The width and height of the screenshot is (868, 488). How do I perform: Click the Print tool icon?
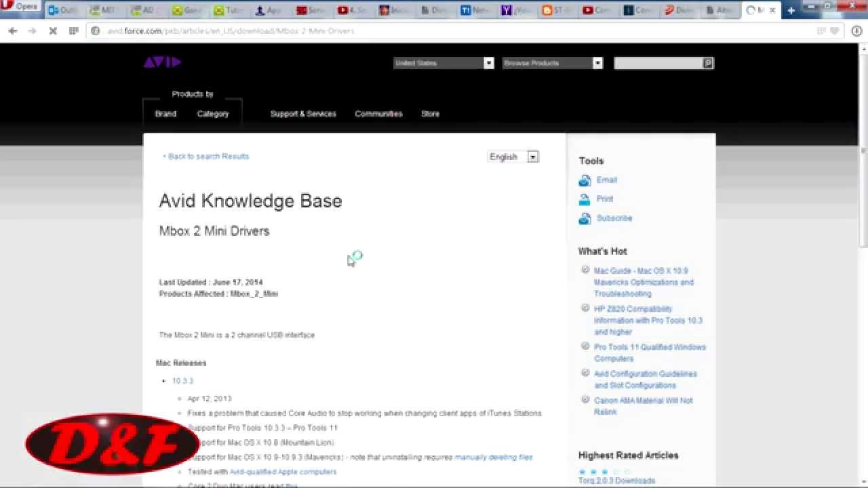[x=585, y=199]
